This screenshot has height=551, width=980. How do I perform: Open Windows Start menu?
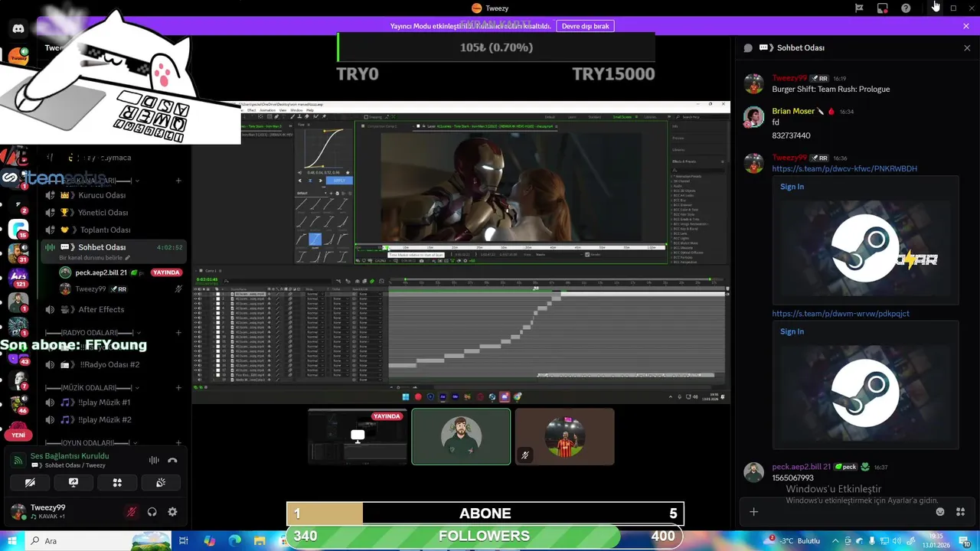tap(11, 541)
